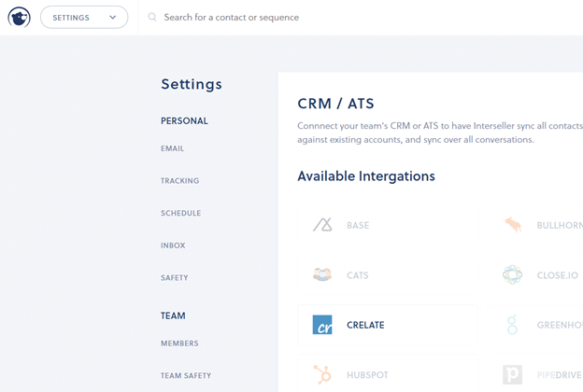Click the HubSpot logo icon

point(322,374)
